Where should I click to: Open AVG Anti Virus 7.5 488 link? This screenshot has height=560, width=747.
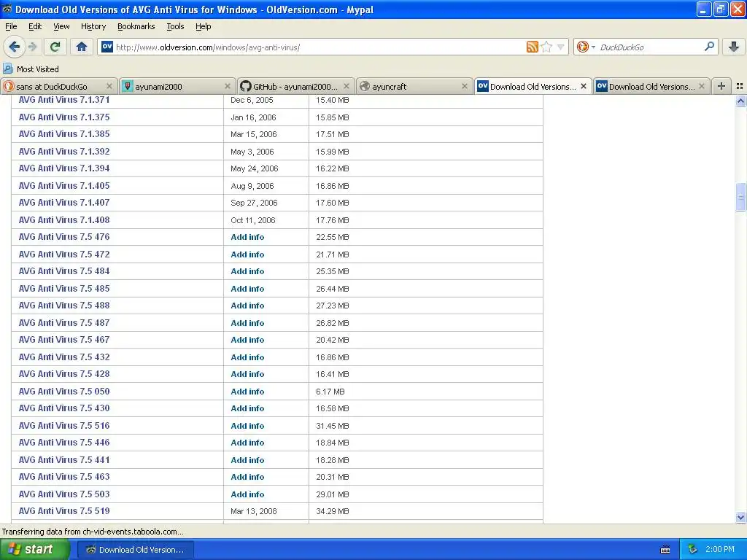click(x=64, y=306)
